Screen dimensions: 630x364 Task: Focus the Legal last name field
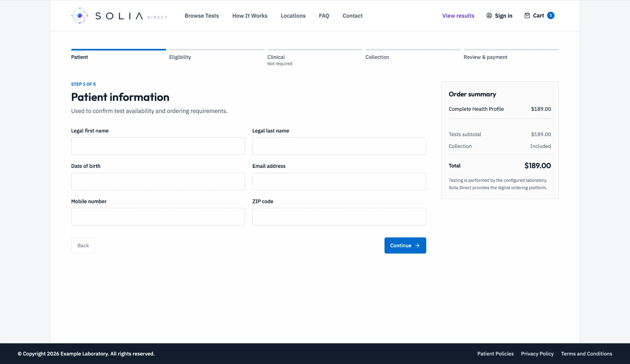point(339,146)
